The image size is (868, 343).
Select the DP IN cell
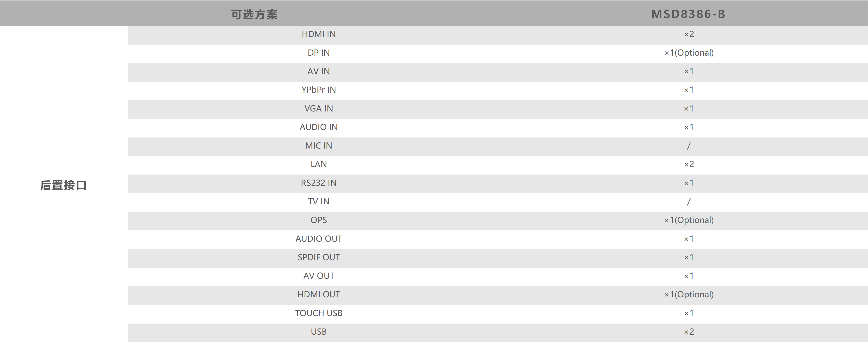click(x=318, y=52)
